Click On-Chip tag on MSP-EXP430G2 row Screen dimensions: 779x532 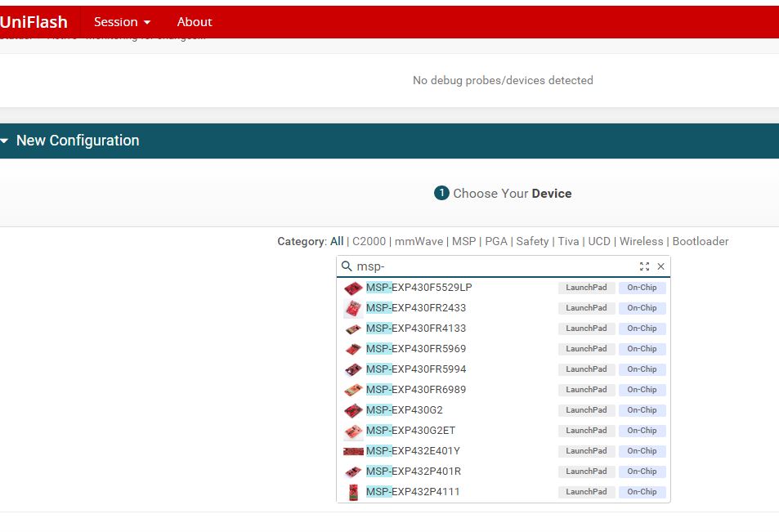click(642, 409)
